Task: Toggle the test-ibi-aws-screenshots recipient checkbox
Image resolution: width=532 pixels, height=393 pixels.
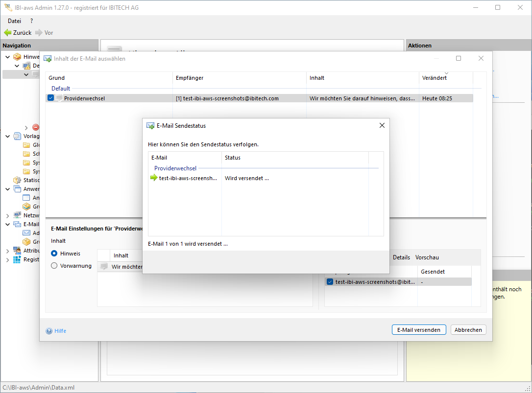Action: (x=330, y=282)
